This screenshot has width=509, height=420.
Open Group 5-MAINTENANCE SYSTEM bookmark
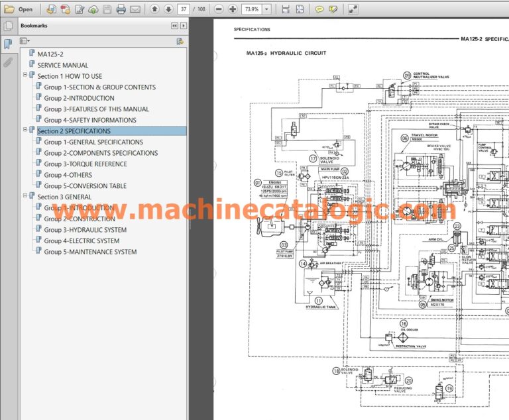[x=90, y=252]
